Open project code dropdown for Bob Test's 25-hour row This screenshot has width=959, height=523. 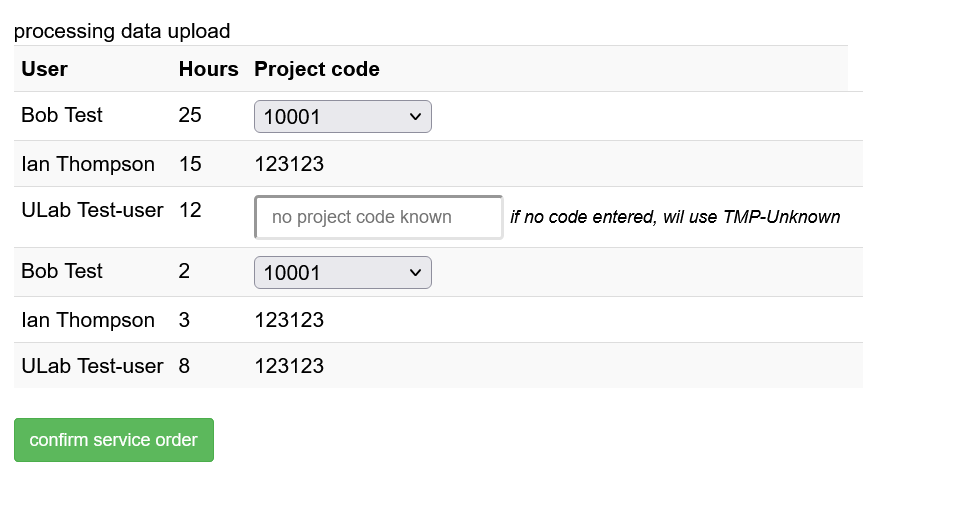pyautogui.click(x=342, y=117)
